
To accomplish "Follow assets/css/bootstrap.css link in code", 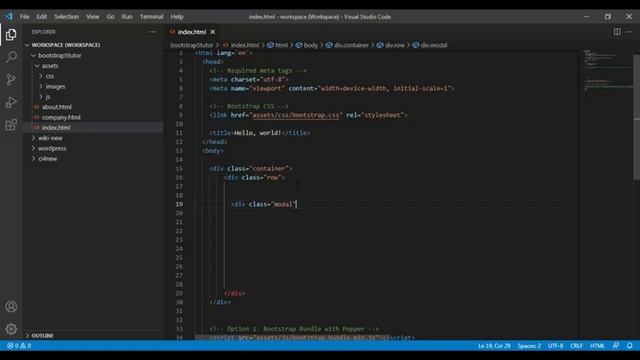I will (x=296, y=115).
